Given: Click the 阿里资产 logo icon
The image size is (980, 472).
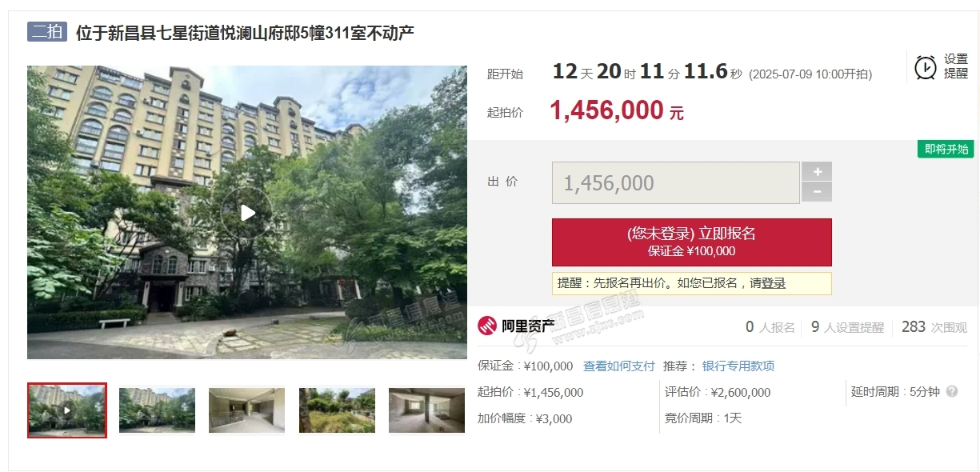Looking at the screenshot, I should [487, 326].
